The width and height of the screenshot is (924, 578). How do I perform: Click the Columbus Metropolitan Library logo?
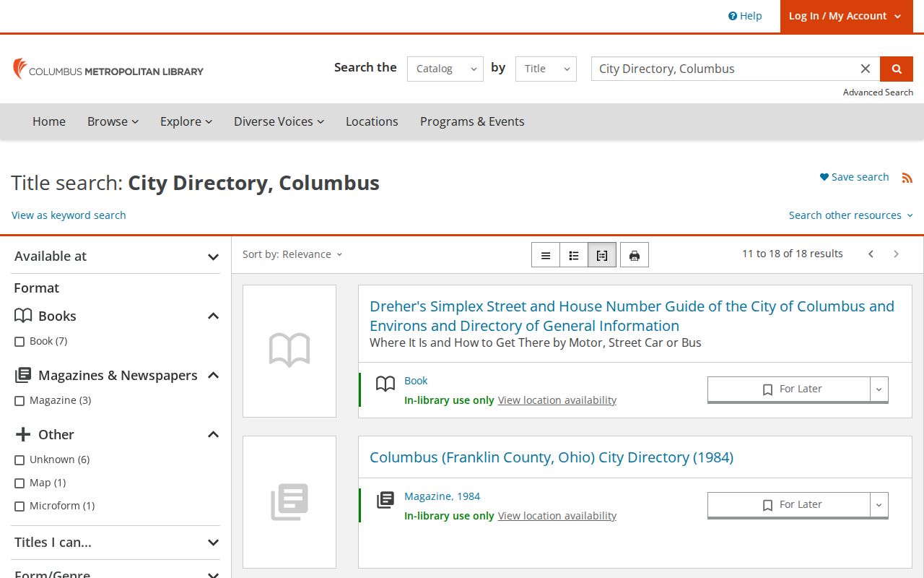[108, 69]
